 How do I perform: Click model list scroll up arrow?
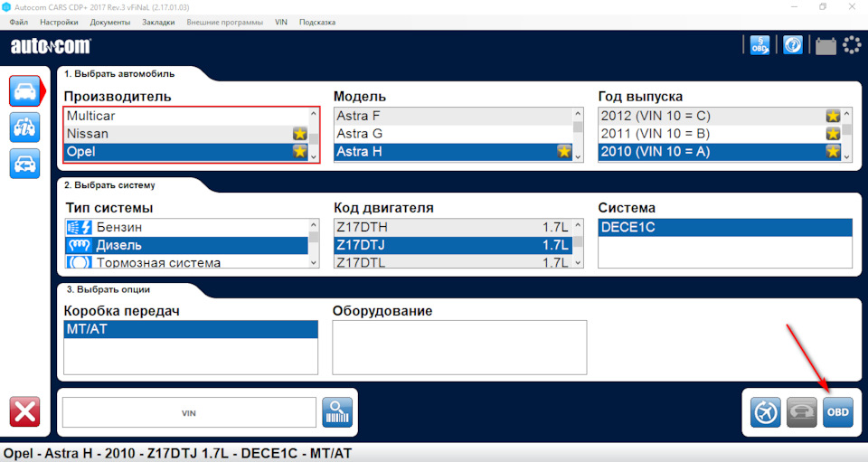pos(578,113)
